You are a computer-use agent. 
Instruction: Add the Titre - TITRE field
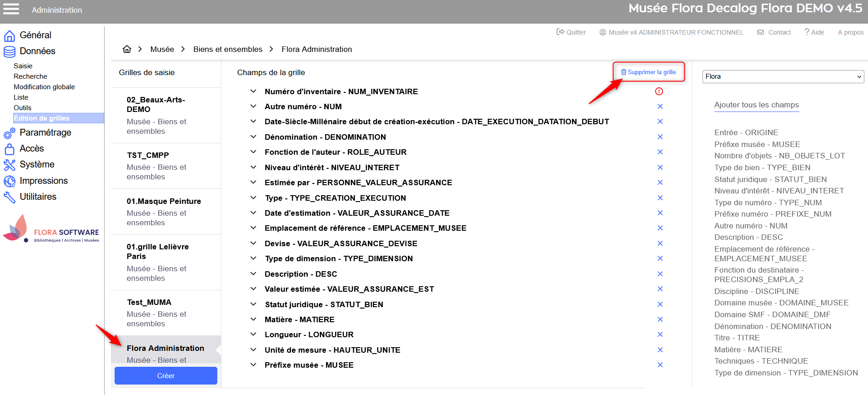click(x=737, y=338)
